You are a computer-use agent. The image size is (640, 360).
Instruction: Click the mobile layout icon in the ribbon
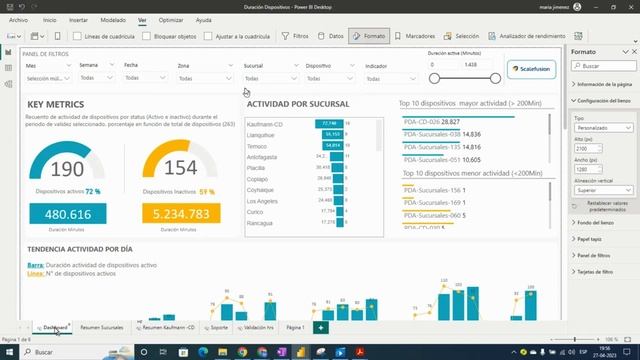point(58,36)
